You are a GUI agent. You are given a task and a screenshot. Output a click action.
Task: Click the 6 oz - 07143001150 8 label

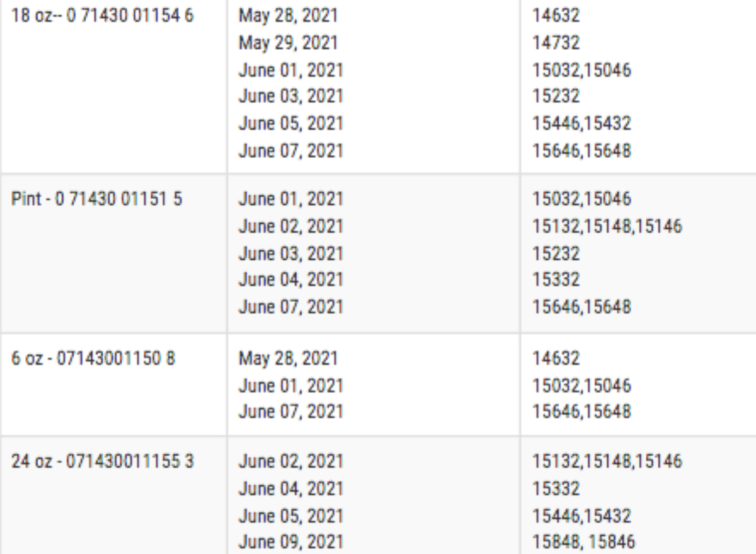coord(94,359)
